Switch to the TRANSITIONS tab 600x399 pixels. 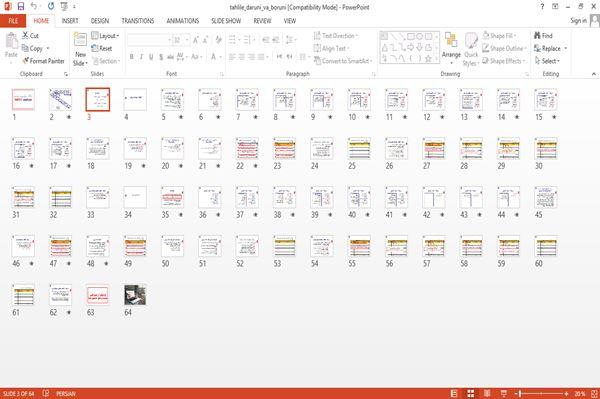tap(138, 21)
